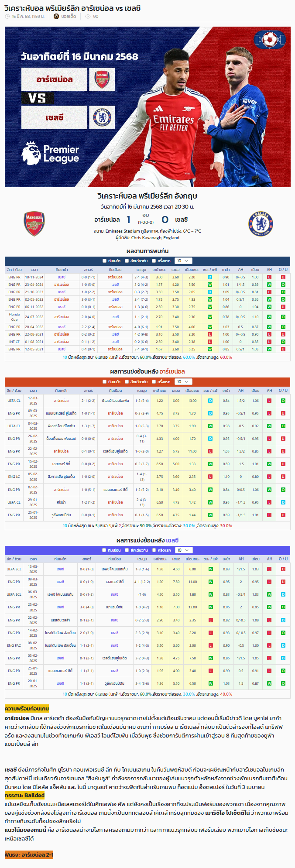Click the O / U column header in head-to-head table
This screenshot has width=295, height=868.
(283, 270)
